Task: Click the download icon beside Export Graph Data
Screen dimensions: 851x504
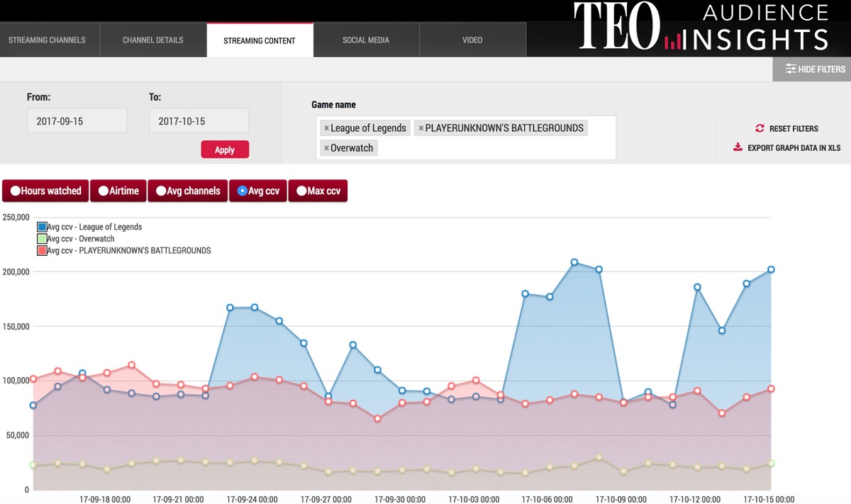Action: (x=738, y=147)
